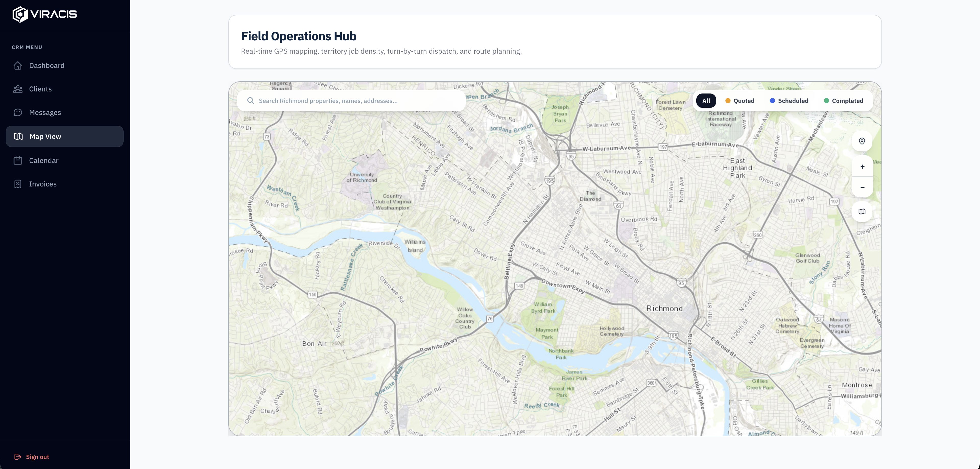
Task: Click Williams Island label on map
Action: click(415, 246)
